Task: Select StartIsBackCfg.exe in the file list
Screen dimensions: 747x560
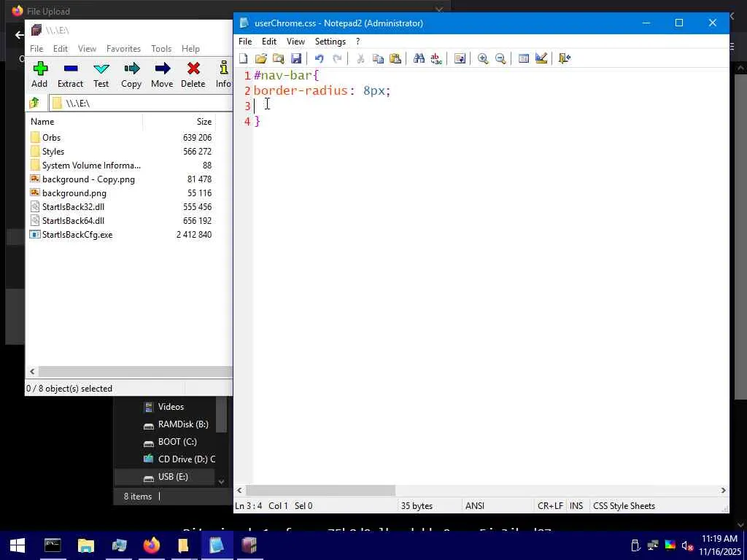Action: click(x=77, y=235)
